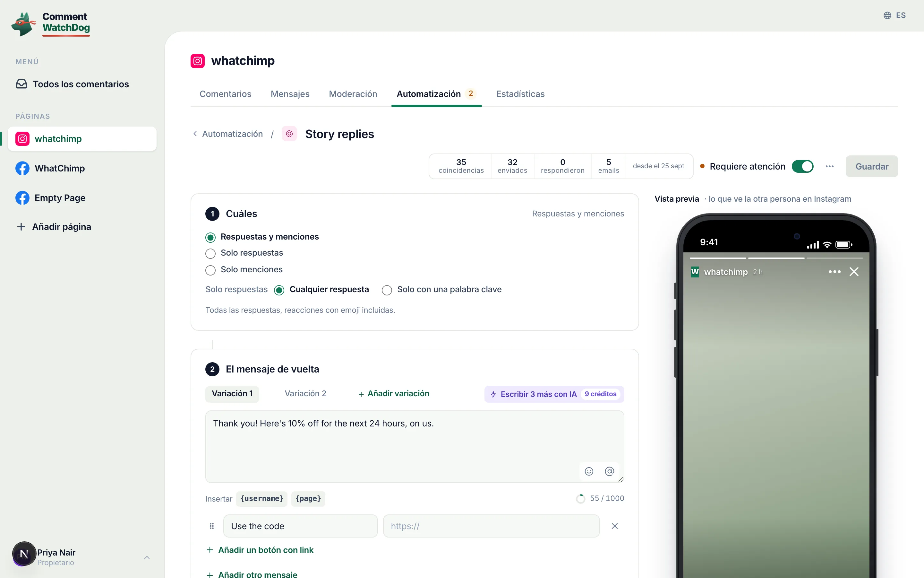Click the desde el 25 sept label
Image resolution: width=924 pixels, height=578 pixels.
pyautogui.click(x=659, y=166)
